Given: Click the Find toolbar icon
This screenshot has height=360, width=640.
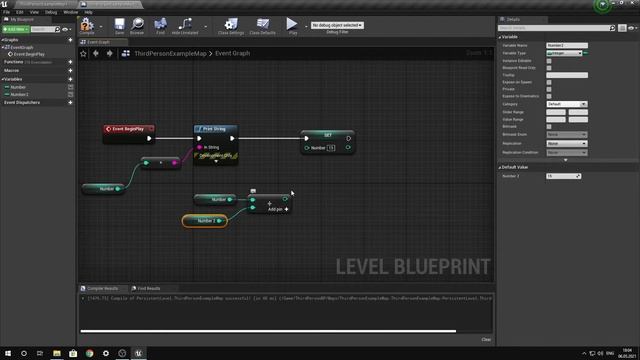Looking at the screenshot, I should pos(160,25).
